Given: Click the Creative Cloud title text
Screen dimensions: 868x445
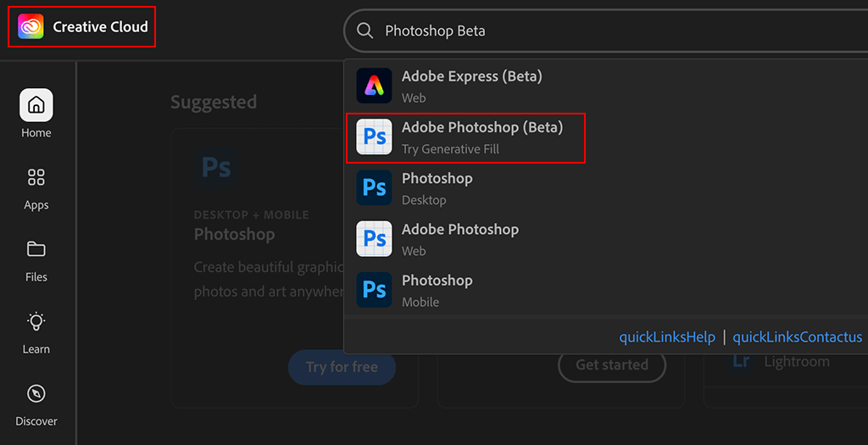Looking at the screenshot, I should (100, 27).
